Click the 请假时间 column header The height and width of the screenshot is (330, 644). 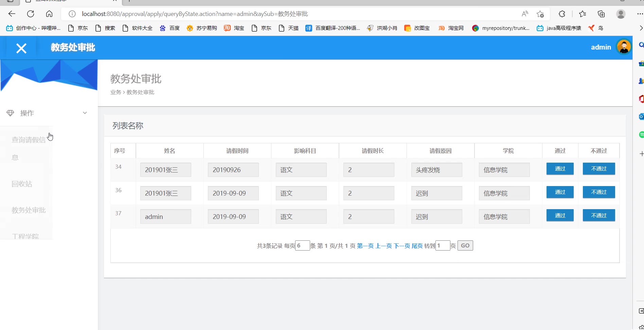pyautogui.click(x=237, y=151)
